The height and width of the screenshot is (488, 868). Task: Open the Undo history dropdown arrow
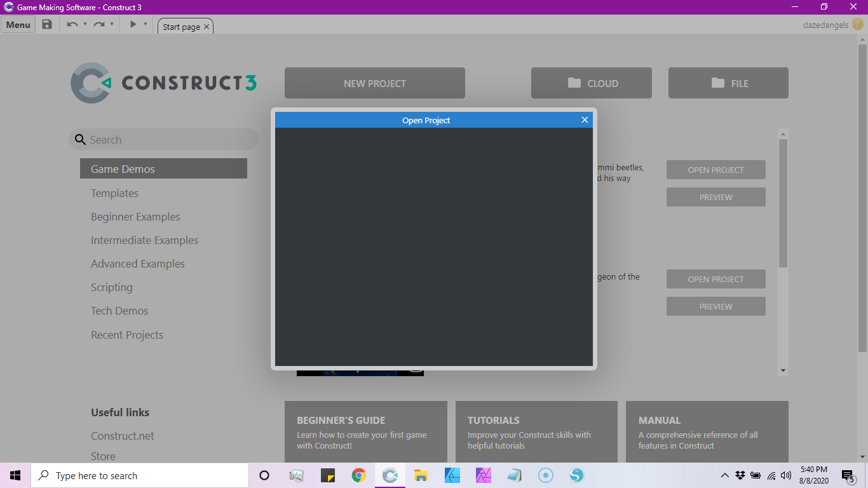point(85,25)
